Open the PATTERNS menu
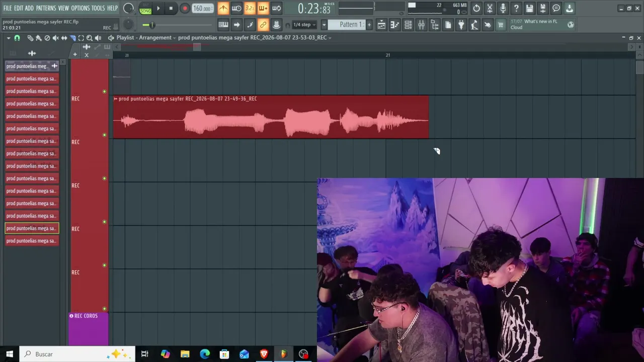 pyautogui.click(x=46, y=8)
